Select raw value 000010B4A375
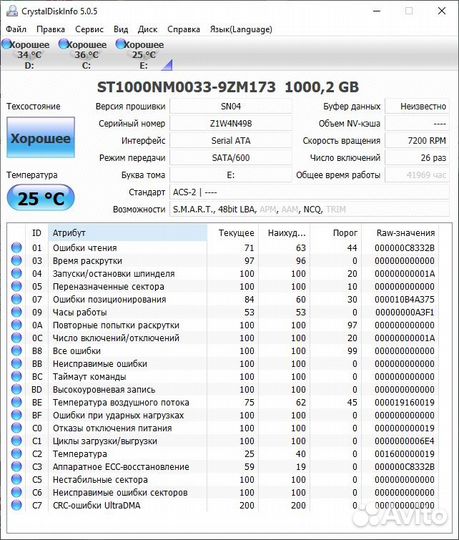Viewport: 459px width, 540px height. pyautogui.click(x=405, y=300)
